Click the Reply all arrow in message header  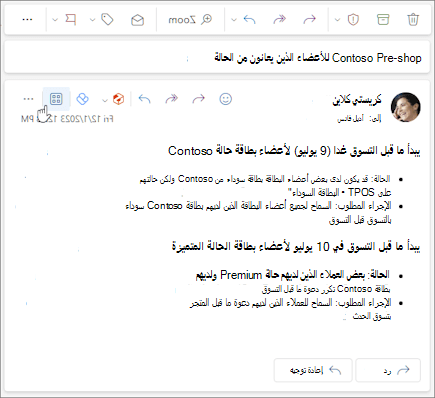[x=172, y=99]
